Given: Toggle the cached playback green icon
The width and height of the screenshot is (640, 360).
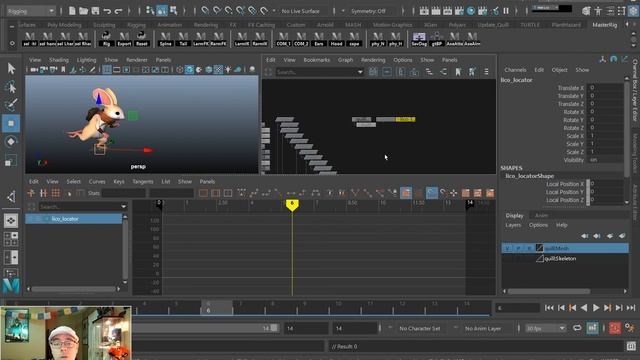Looking at the screenshot, I should tap(592, 328).
